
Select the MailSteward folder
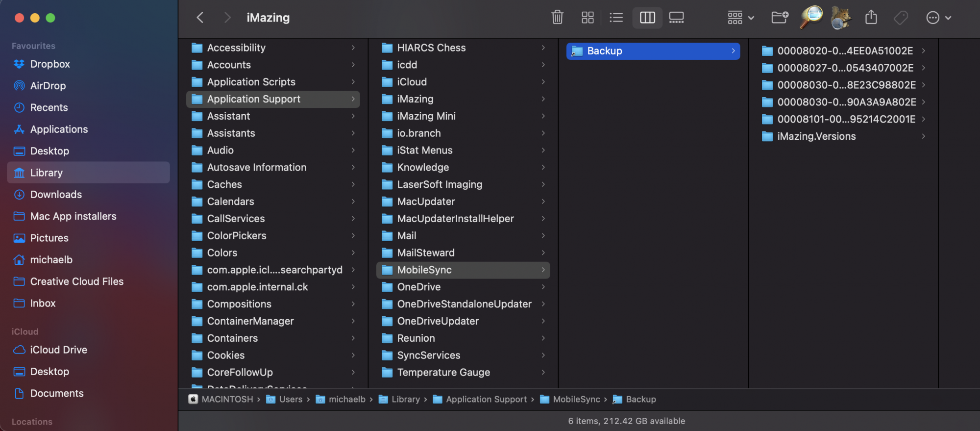coord(463,253)
